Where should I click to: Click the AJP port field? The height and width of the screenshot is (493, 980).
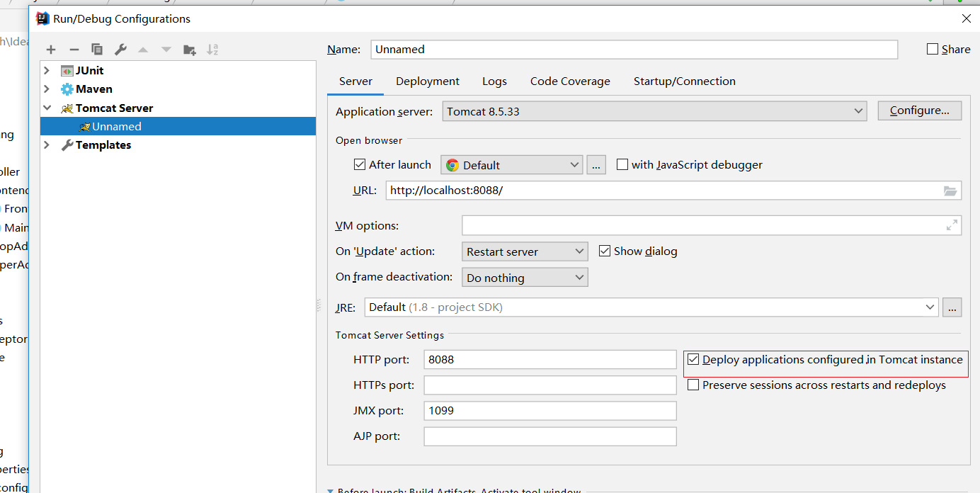tap(550, 436)
